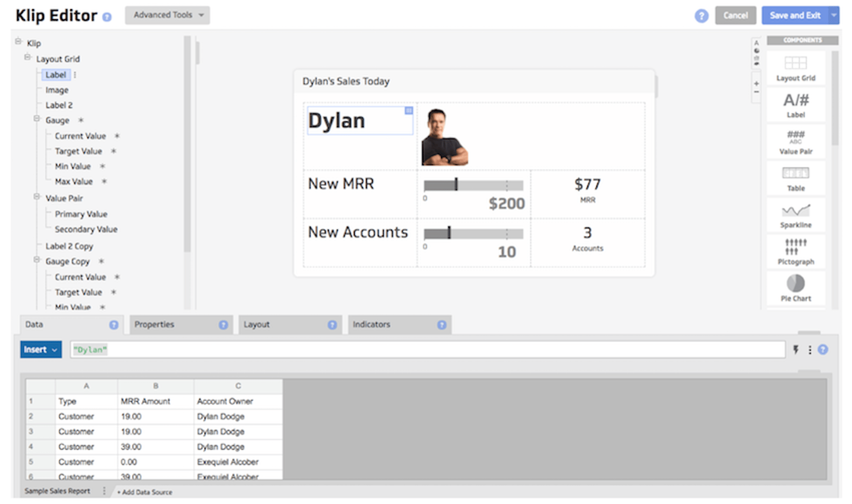Open the Advanced Tools dropdown
The height and width of the screenshot is (504, 852).
coord(167,15)
